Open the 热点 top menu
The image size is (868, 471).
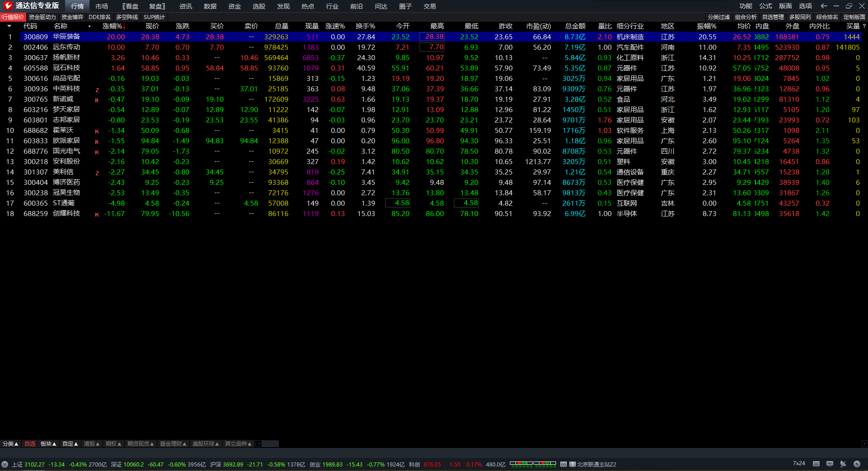(x=308, y=6)
